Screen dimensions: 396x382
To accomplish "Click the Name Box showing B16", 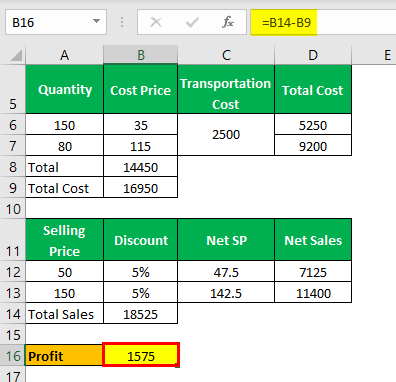I will pyautogui.click(x=56, y=22).
